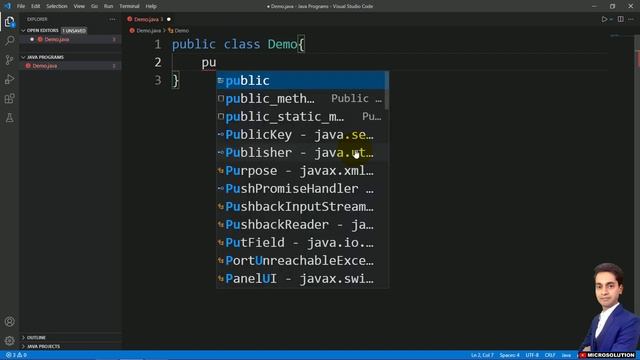Open the Run menu
Image resolution: width=640 pixels, height=360 pixels.
[108, 6]
